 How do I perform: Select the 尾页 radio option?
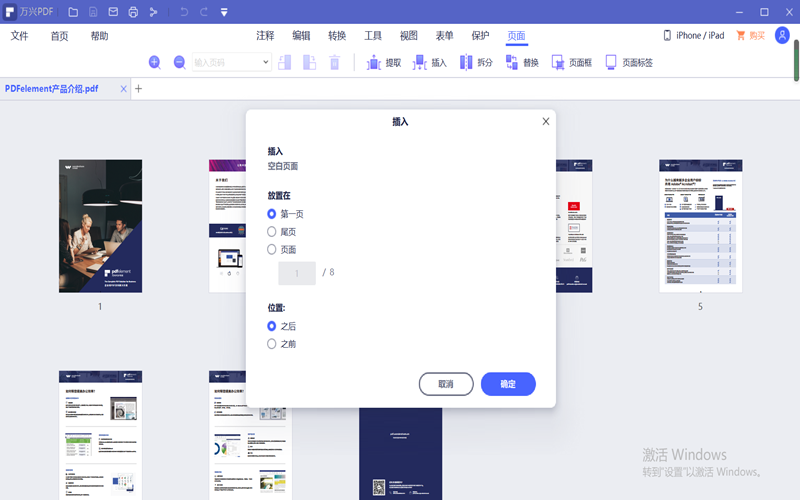[272, 232]
